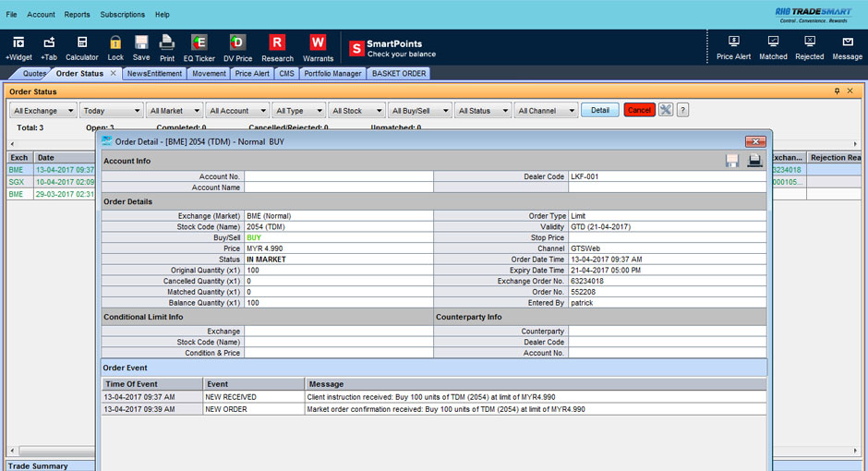Open the Price Alert notifications
Viewport: 868px width, 471px height.
pyautogui.click(x=733, y=48)
